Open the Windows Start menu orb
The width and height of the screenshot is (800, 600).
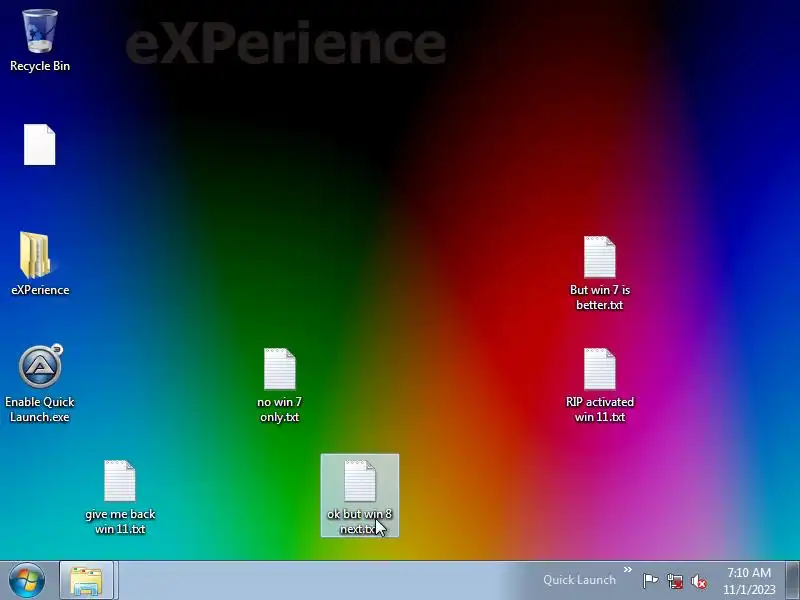point(27,581)
